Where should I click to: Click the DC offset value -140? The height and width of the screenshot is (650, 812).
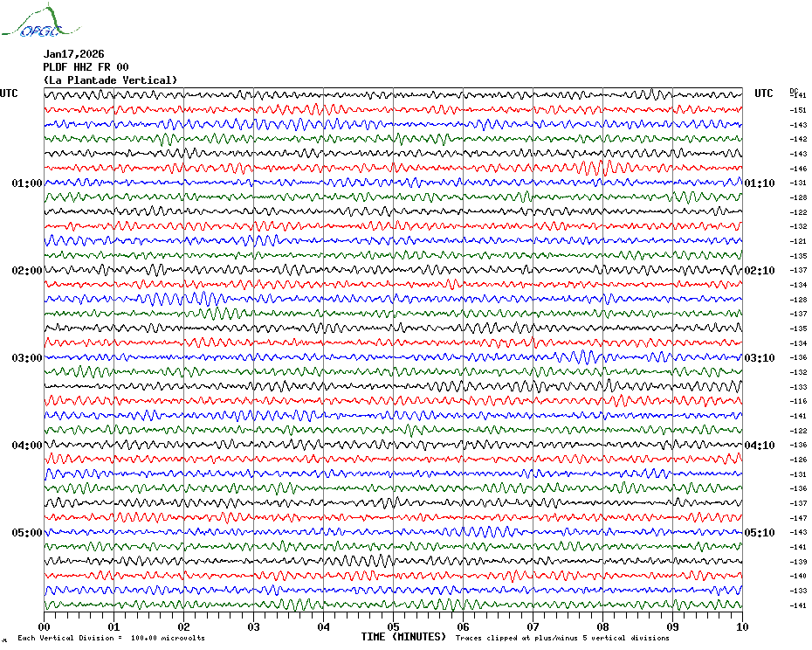click(x=798, y=576)
